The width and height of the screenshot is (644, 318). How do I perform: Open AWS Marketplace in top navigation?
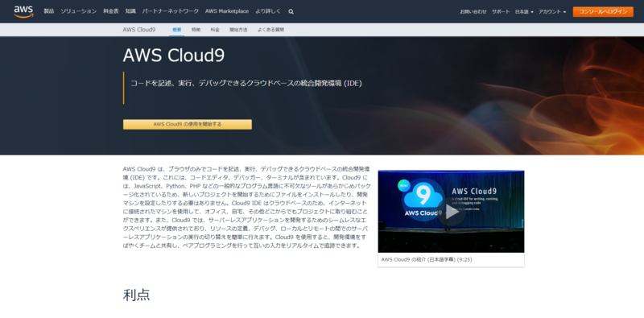pyautogui.click(x=227, y=11)
